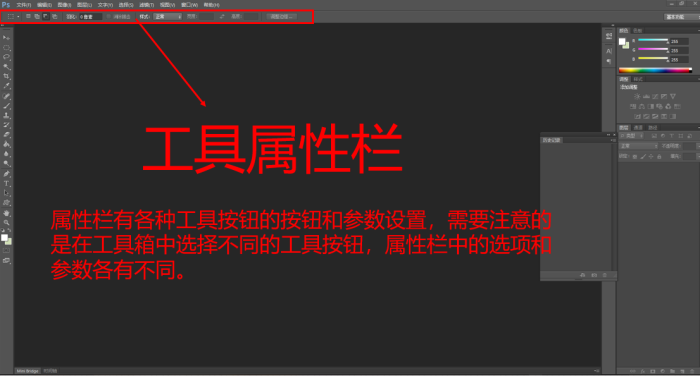Select the Hand tool
The width and height of the screenshot is (700, 376).
tap(6, 213)
